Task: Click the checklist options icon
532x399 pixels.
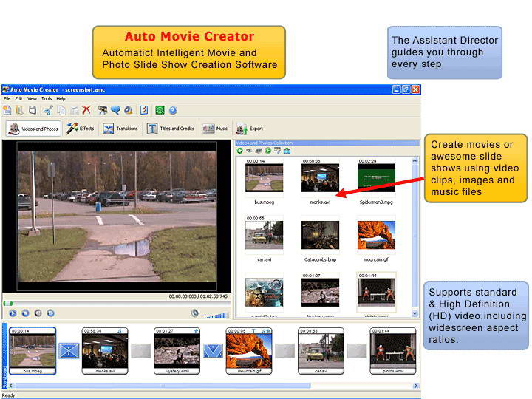Action: 144,110
